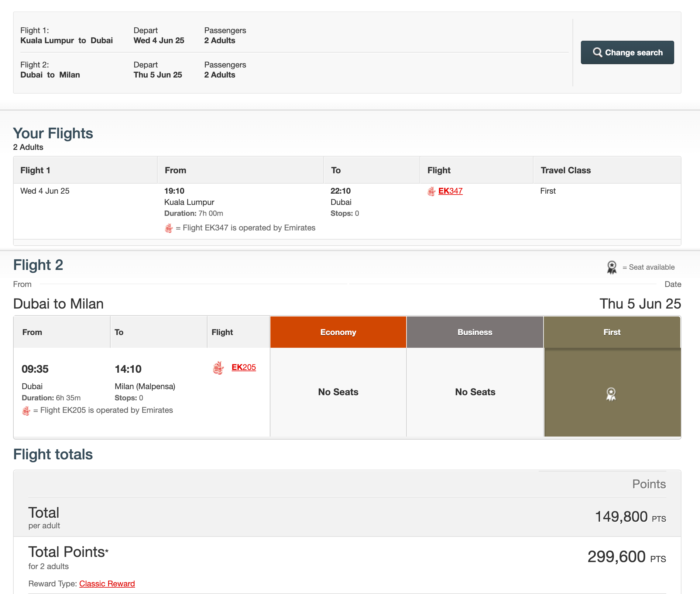Click the 'Travel Class' column header
700x594 pixels.
tap(566, 171)
